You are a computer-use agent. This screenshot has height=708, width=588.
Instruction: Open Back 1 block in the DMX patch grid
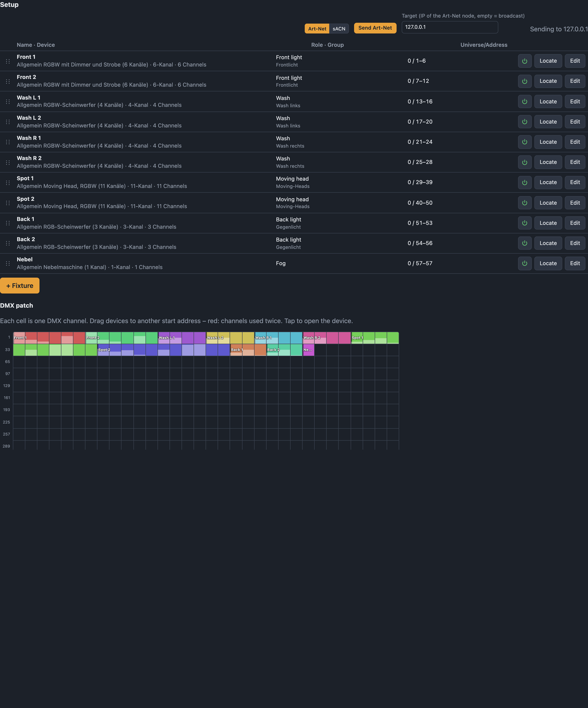click(248, 350)
